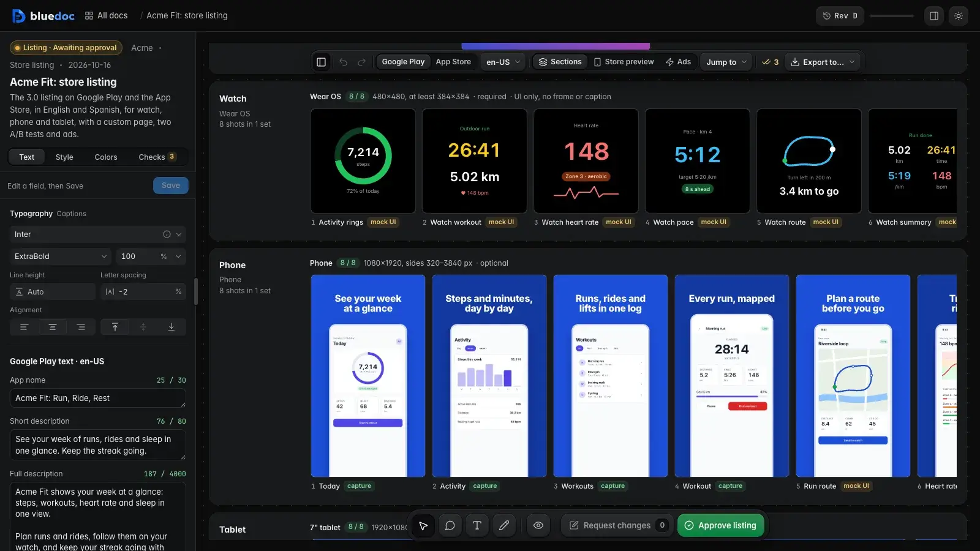Image resolution: width=980 pixels, height=551 pixels.
Task: Switch theme with the sun icon
Action: pyautogui.click(x=959, y=16)
